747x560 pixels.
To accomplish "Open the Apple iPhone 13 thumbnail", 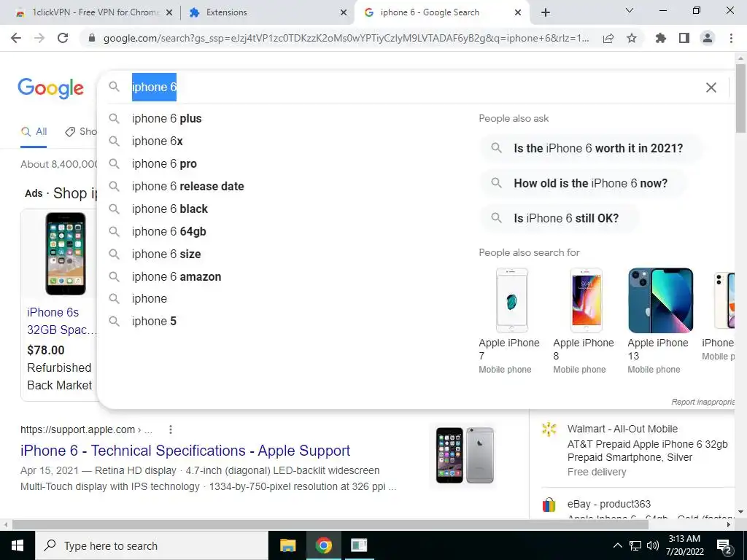I will [660, 300].
